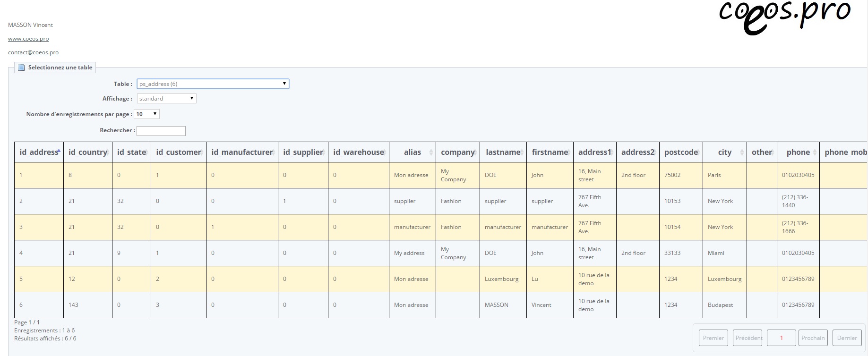The image size is (868, 356).
Task: Select page 1 in pagination
Action: pos(781,338)
